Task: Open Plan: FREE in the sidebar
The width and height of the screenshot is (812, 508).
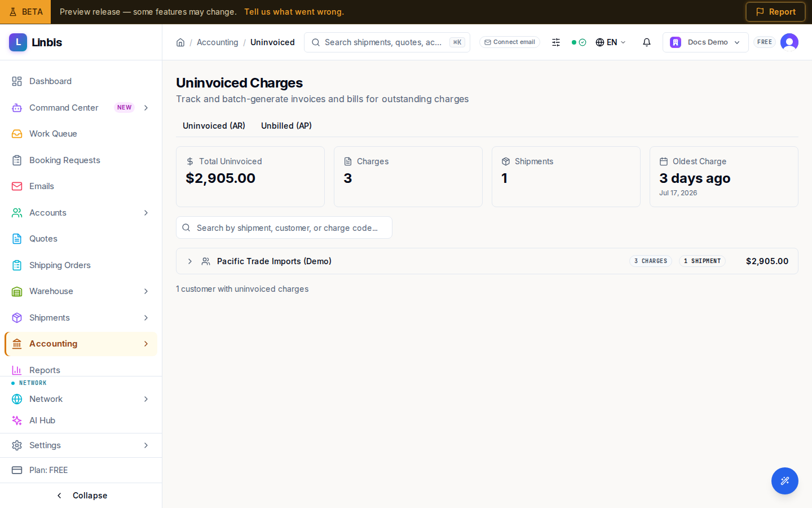Action: [81, 470]
